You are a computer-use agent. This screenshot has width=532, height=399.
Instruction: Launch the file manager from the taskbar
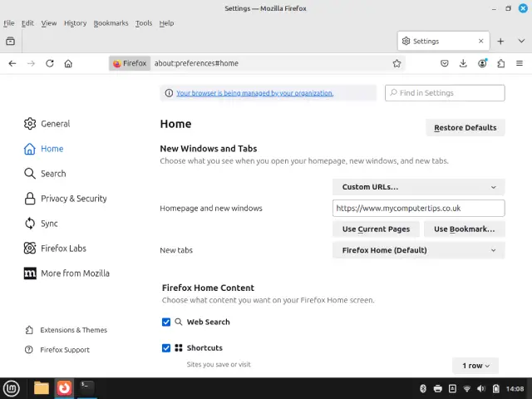tap(42, 388)
